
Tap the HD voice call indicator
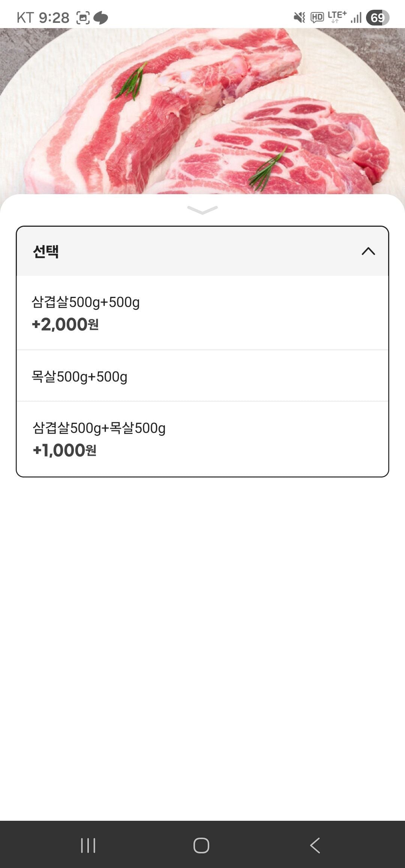pos(317,17)
